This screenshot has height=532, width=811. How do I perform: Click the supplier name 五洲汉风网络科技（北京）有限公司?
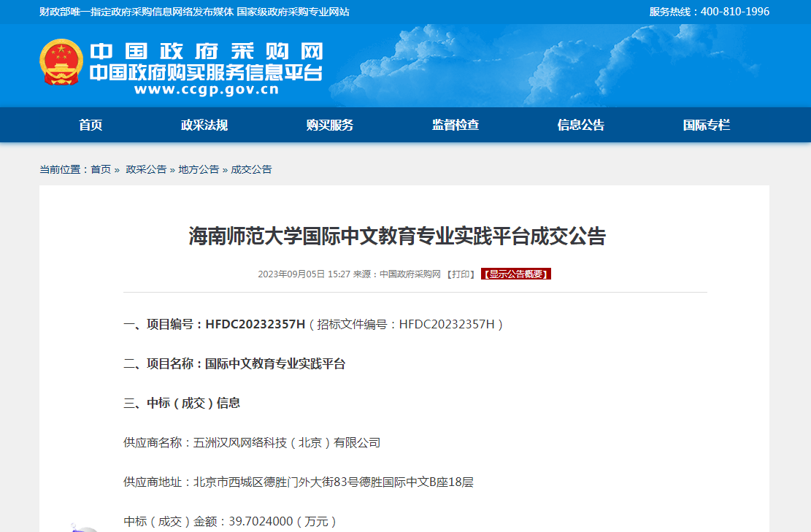(x=287, y=443)
